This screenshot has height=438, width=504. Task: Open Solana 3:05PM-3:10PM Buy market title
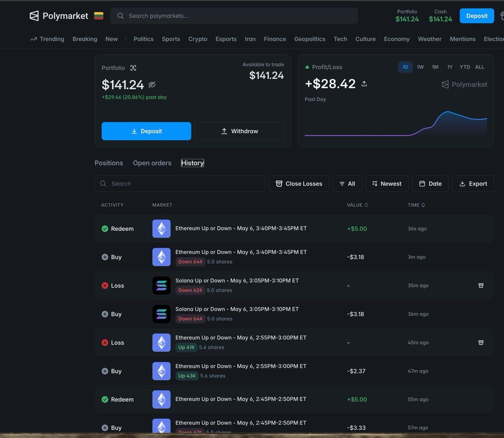click(237, 309)
